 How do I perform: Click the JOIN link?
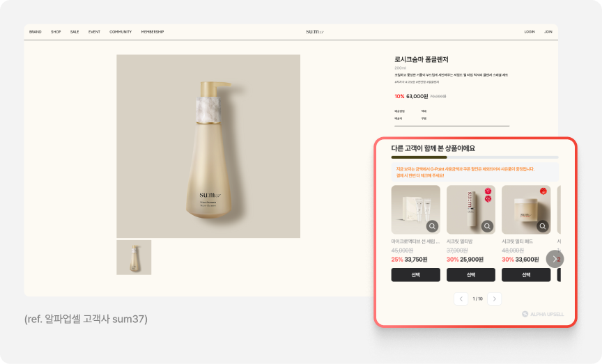(548, 32)
